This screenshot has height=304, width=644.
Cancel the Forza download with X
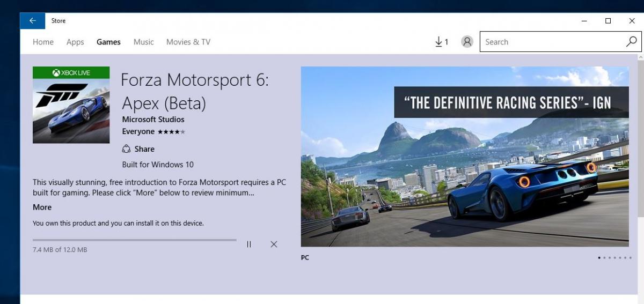[274, 244]
